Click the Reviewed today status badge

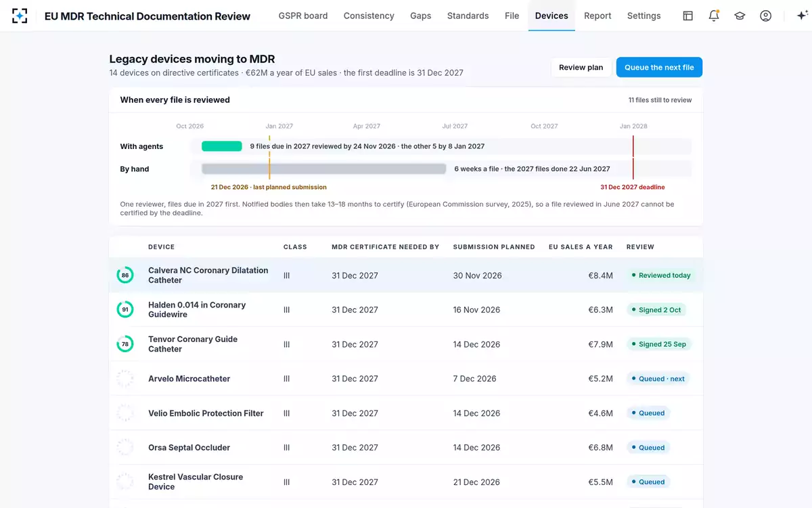660,276
